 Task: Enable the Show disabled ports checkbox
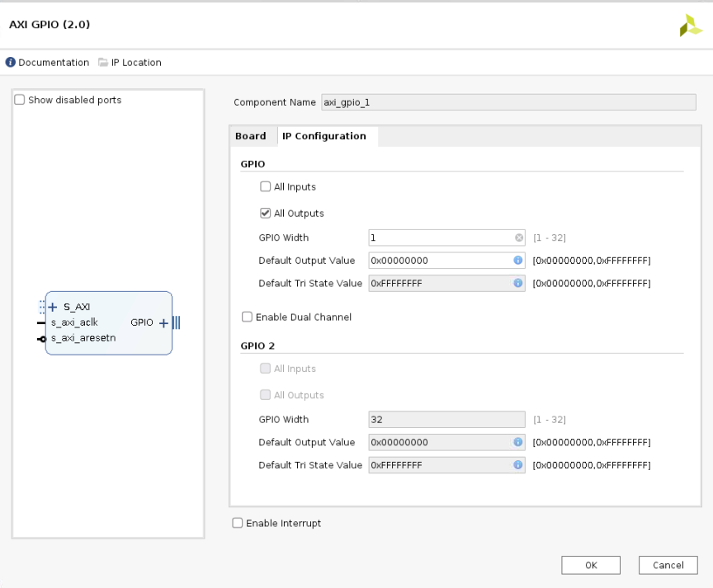[x=20, y=100]
